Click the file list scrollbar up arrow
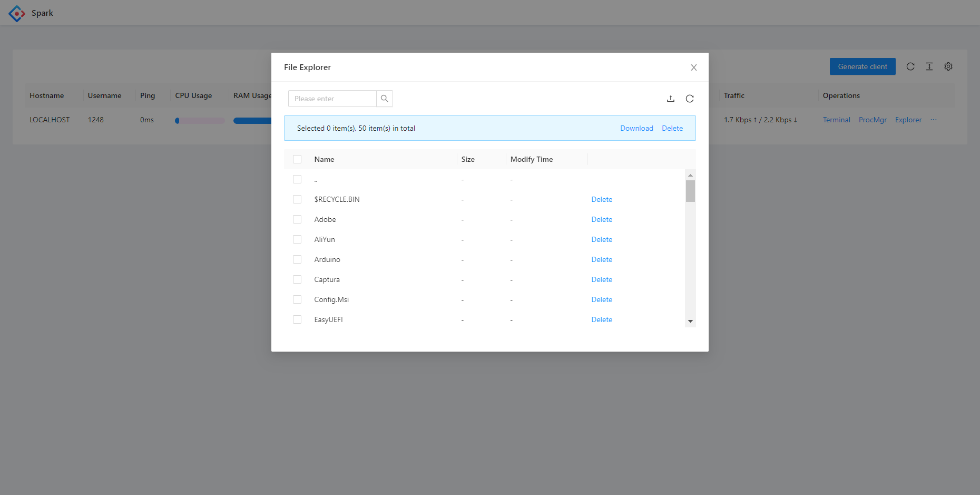Image resolution: width=980 pixels, height=495 pixels. (x=690, y=175)
